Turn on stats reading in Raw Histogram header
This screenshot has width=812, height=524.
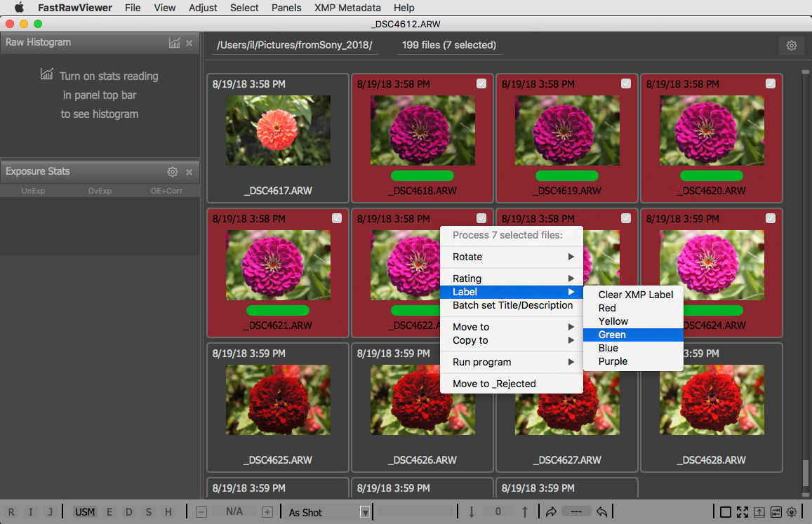tap(174, 43)
